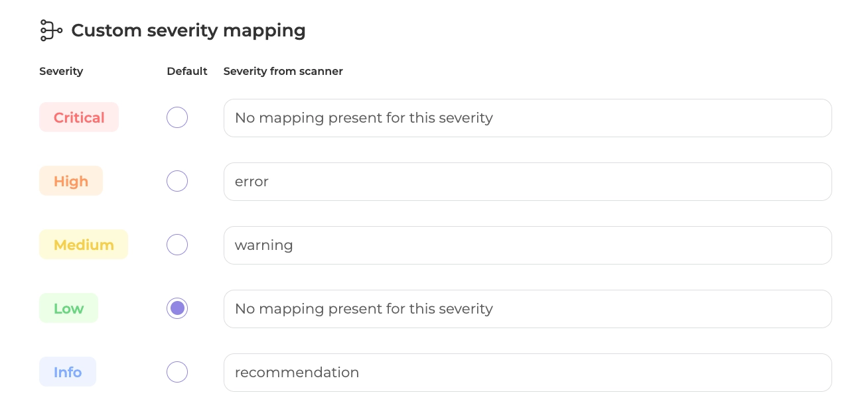Click the Critical scanner severity input field

[527, 118]
